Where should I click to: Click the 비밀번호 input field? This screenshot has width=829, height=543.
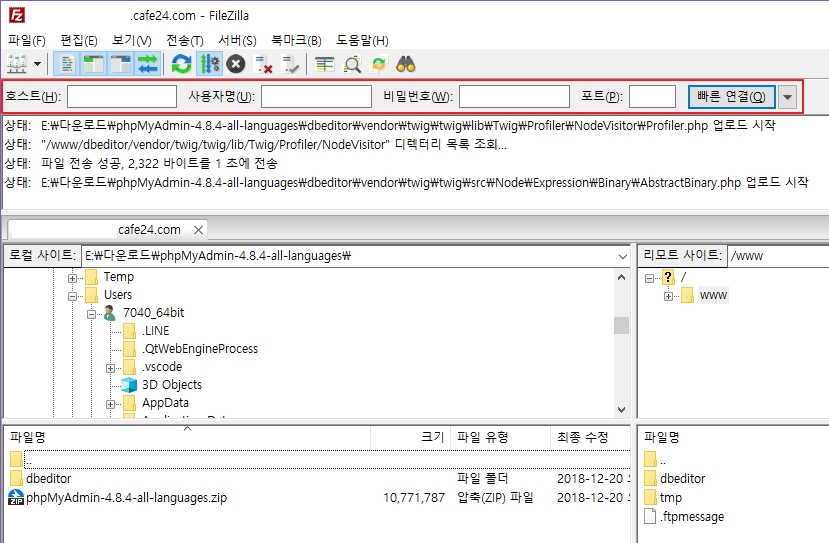click(x=514, y=97)
